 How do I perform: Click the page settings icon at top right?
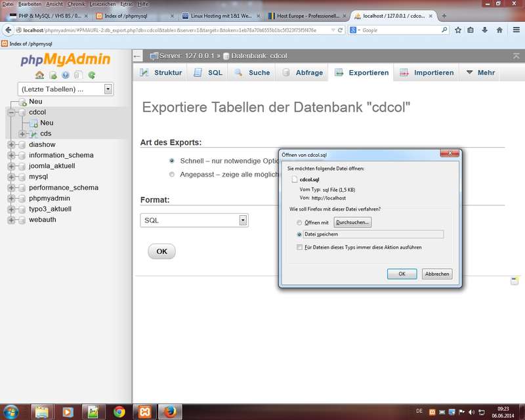click(516, 56)
